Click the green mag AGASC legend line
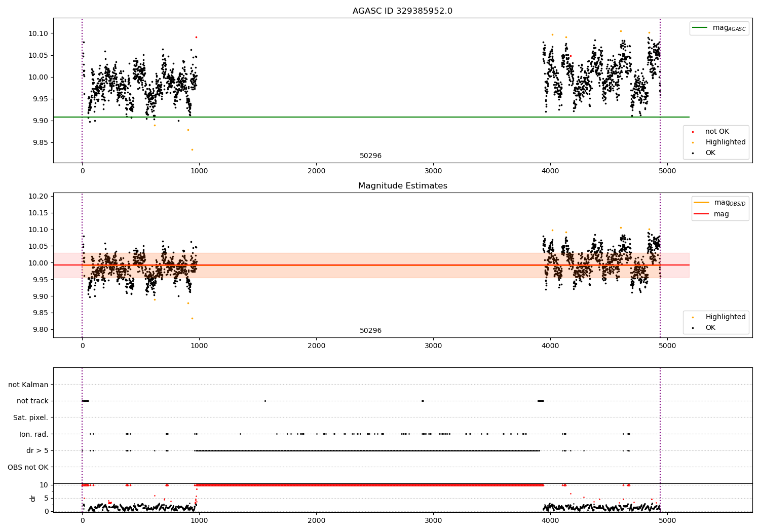 tap(700, 27)
